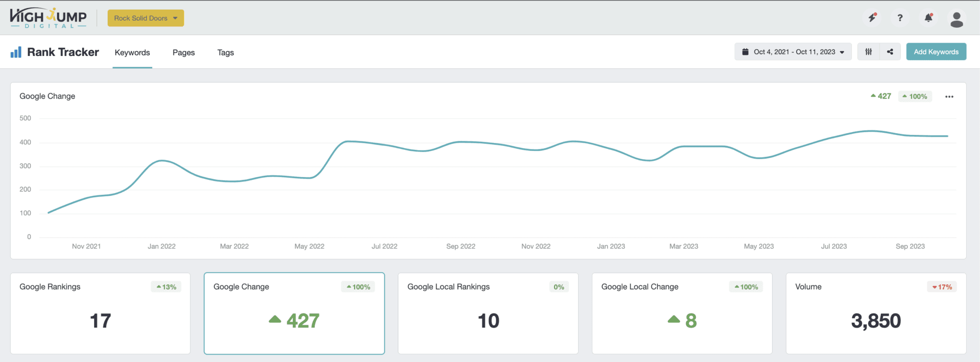
Task: Select the Google Local Change card
Action: 682,314
